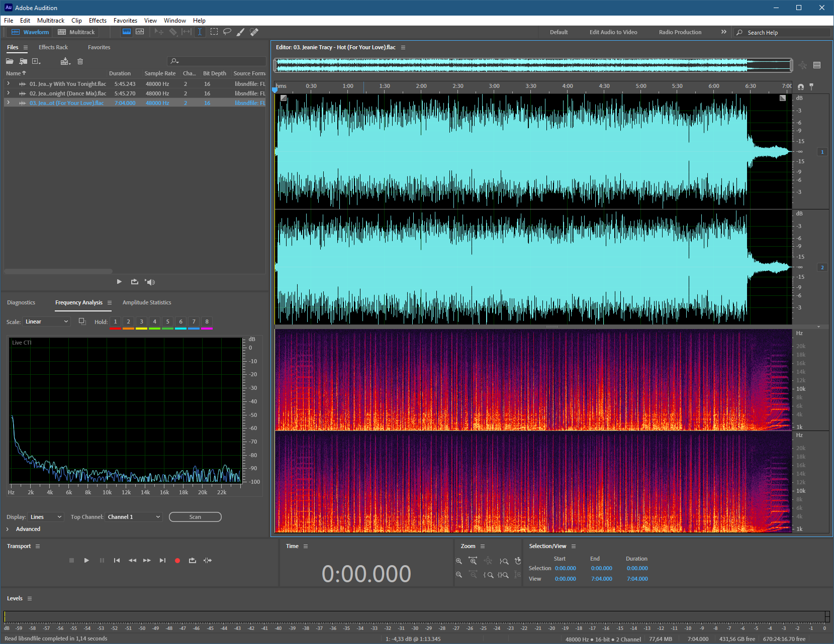The height and width of the screenshot is (644, 834).
Task: Select the Marquee Selection tool
Action: click(x=214, y=32)
